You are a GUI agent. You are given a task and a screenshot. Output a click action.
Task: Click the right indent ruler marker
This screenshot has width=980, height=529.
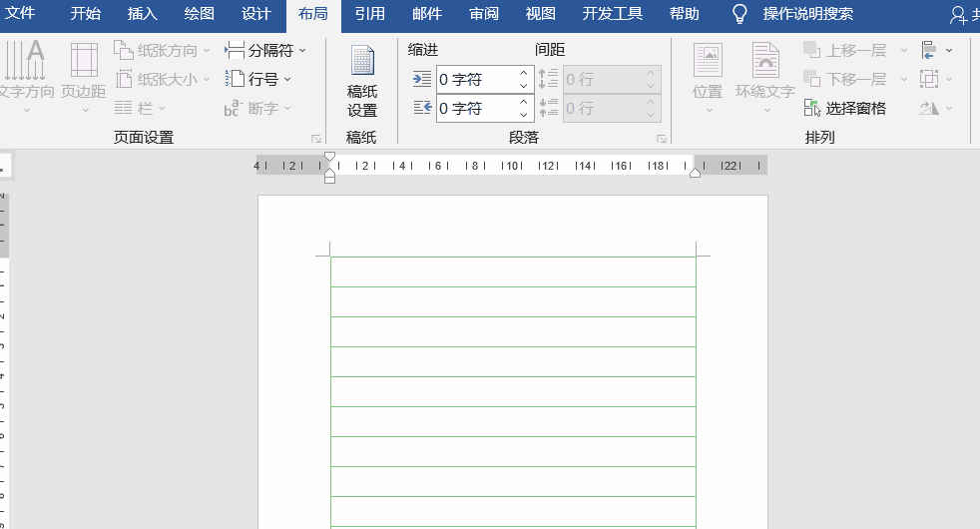(695, 174)
